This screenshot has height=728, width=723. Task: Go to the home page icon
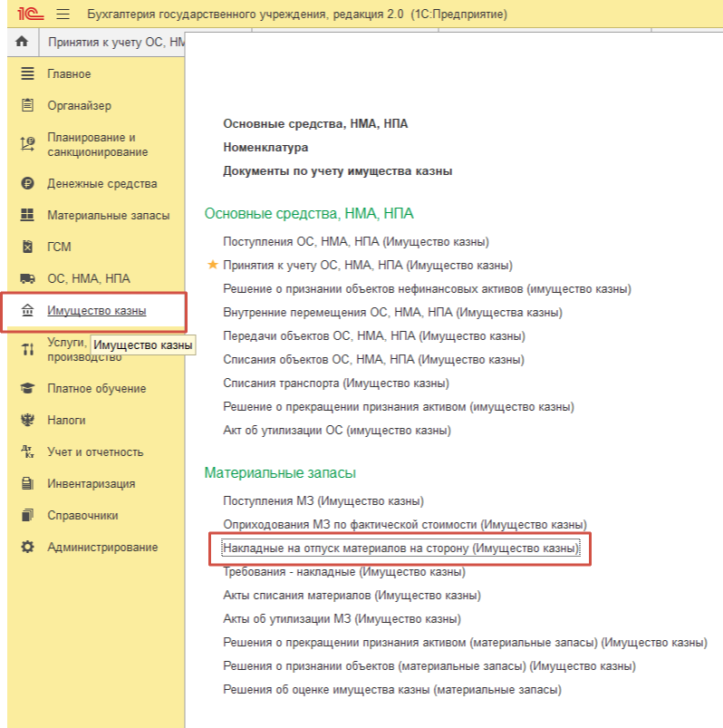point(22,42)
